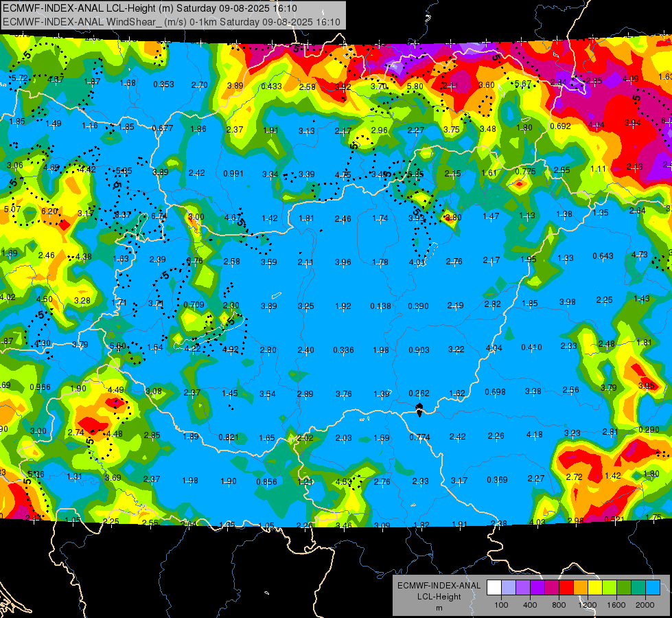Click the wind shear value 0.775
672x618 pixels.
pyautogui.click(x=525, y=171)
